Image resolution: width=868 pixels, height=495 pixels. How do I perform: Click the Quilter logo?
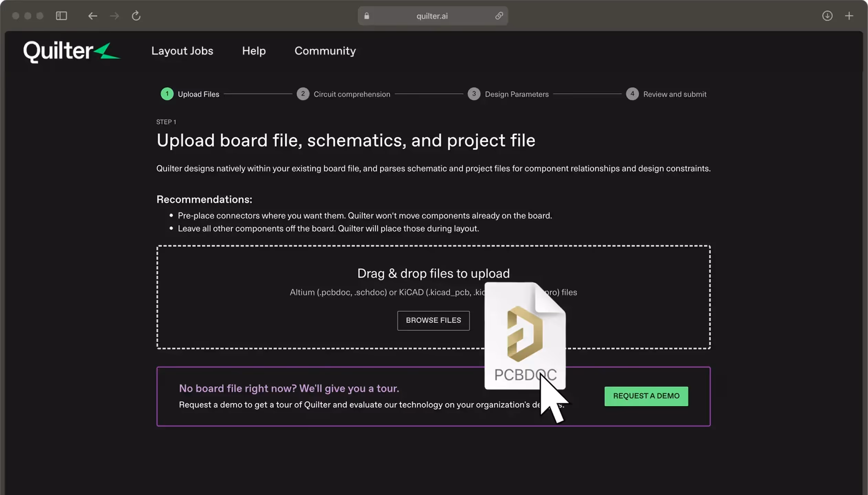(x=71, y=52)
